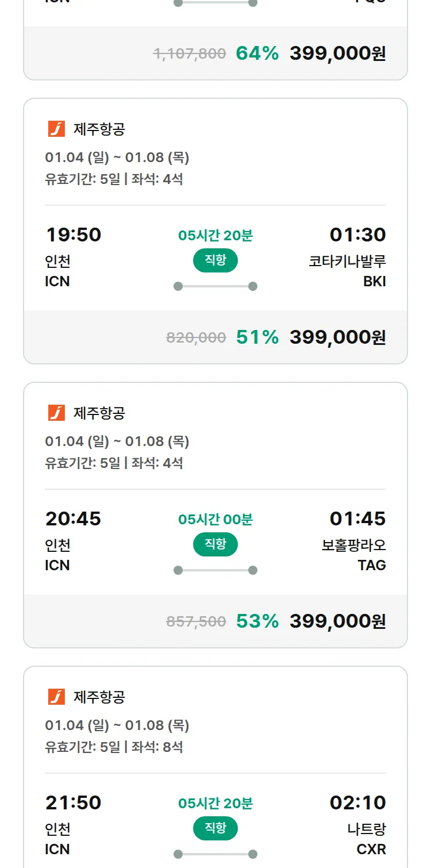
Task: Click route line of 19:50 Incheon flight
Action: [215, 286]
